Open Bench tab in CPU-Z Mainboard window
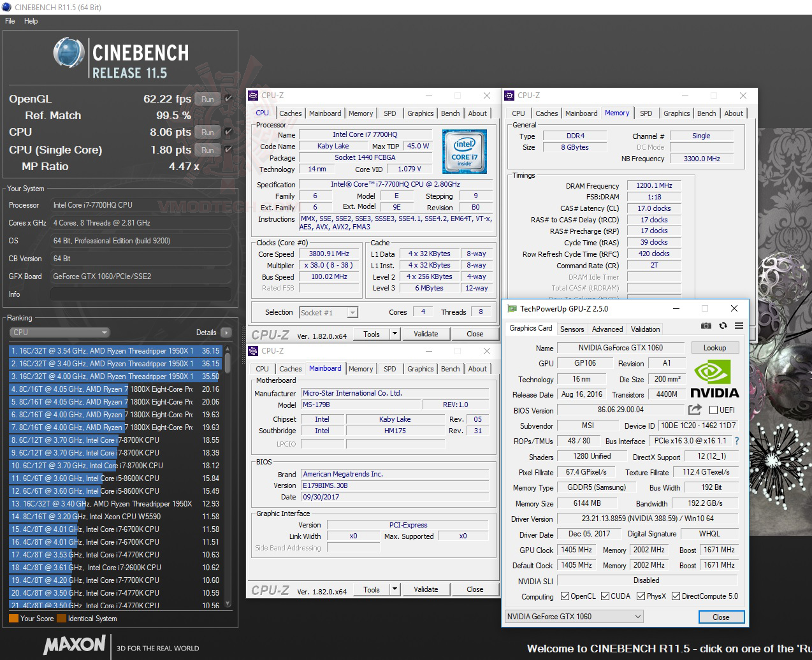Screen dimensions: 812x660 click(451, 369)
